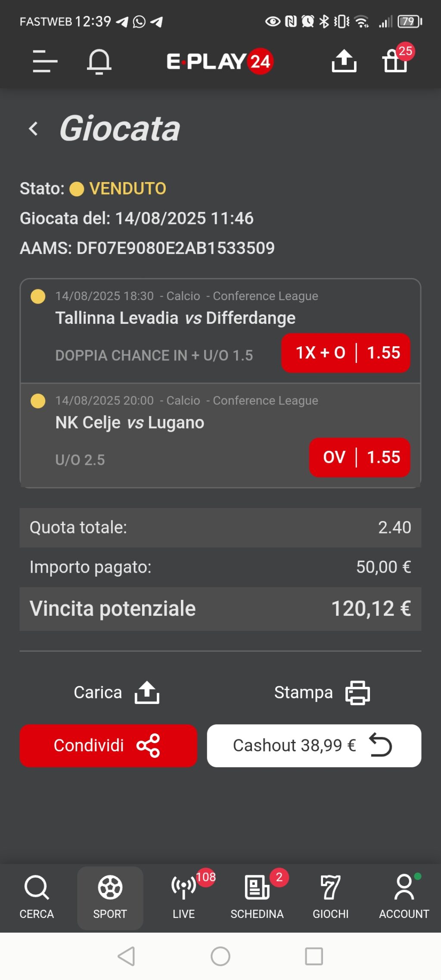Tap the Stampa printer icon

pyautogui.click(x=357, y=692)
